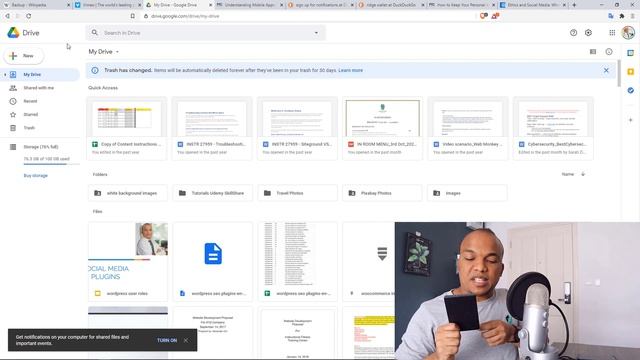Screen dimensions: 640x360
Task: Open the wordpress seo plugins spreadsheet file
Action: click(x=298, y=262)
